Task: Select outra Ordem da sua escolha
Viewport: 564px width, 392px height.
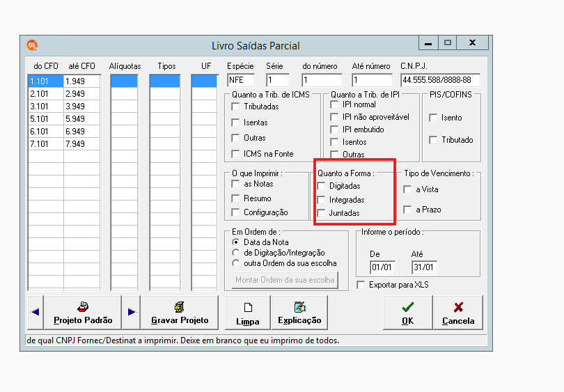Action: click(235, 263)
